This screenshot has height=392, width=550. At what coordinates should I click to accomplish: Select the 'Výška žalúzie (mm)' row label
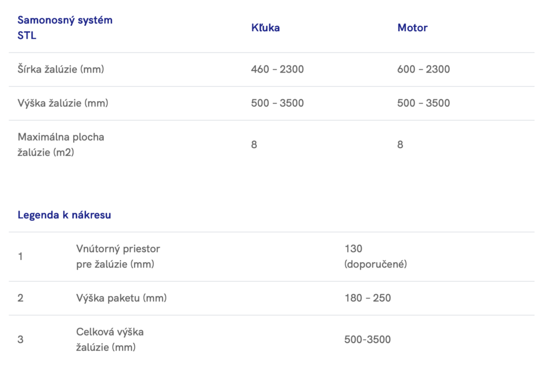tap(63, 103)
